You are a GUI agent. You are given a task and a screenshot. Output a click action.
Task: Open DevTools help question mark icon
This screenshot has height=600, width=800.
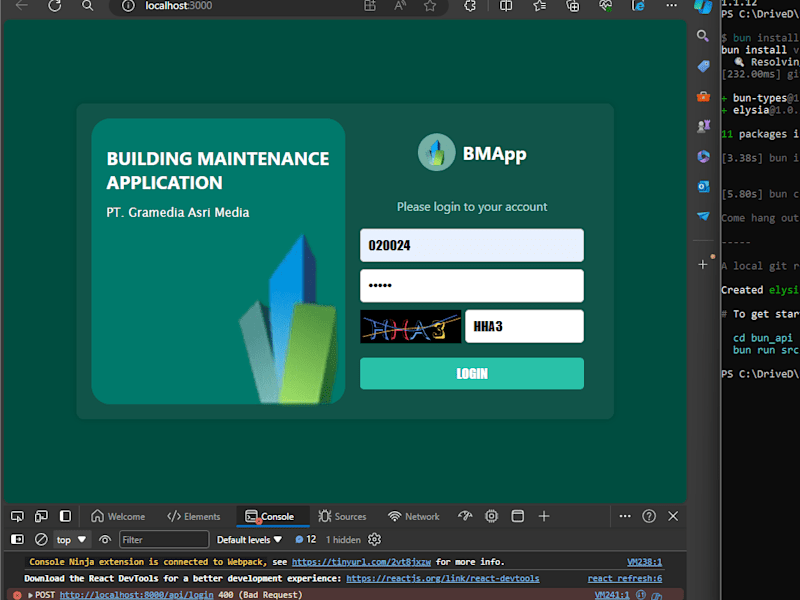coord(649,516)
